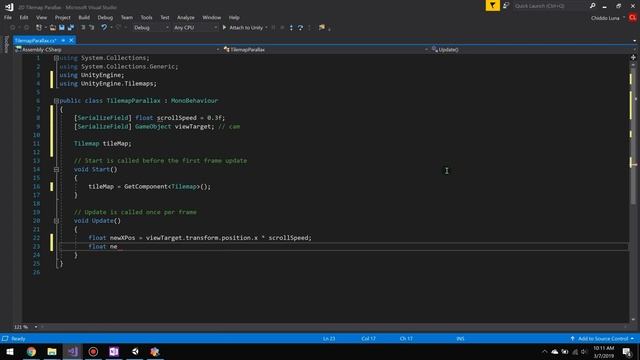Click the yellow notifications filter flag icon
The width and height of the screenshot is (640, 360).
pos(492,5)
